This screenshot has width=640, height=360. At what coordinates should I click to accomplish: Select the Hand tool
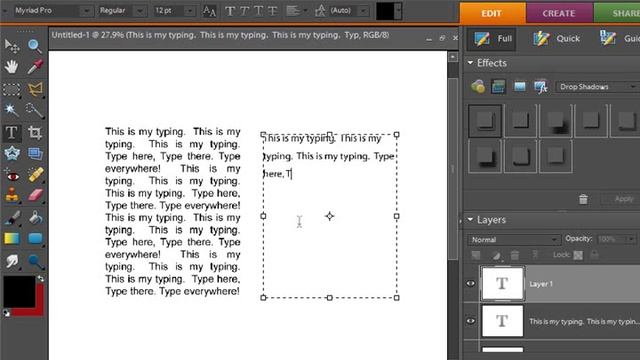tap(11, 67)
